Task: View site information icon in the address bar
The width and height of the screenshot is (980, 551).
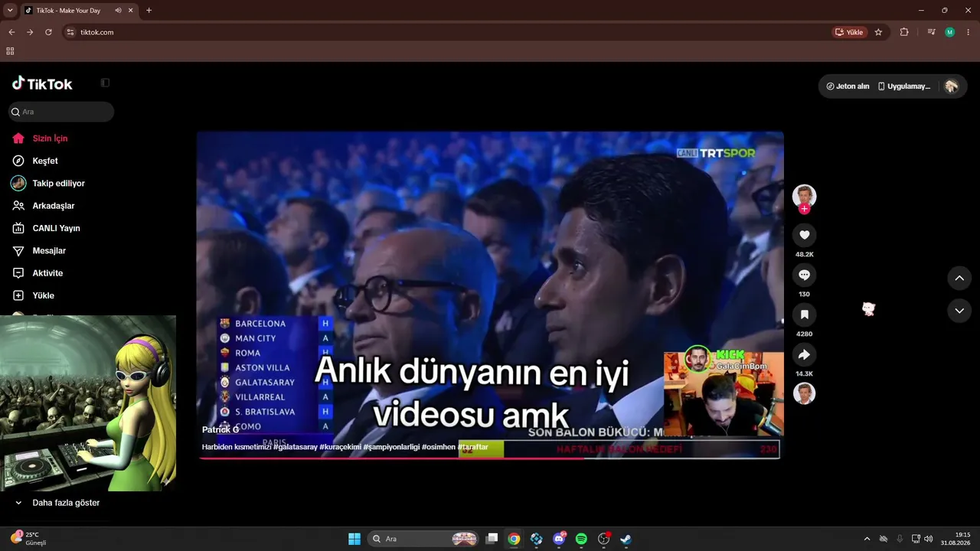Action: pos(70,32)
